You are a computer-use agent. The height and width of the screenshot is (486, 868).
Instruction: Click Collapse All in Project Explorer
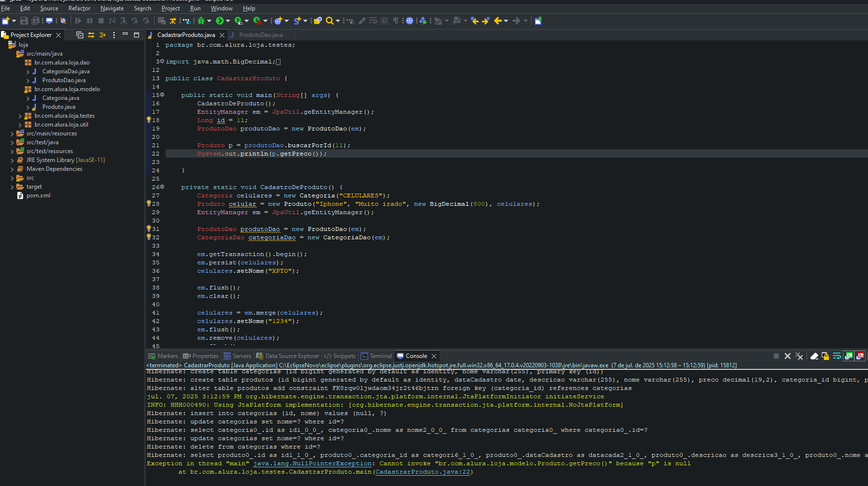(x=80, y=35)
